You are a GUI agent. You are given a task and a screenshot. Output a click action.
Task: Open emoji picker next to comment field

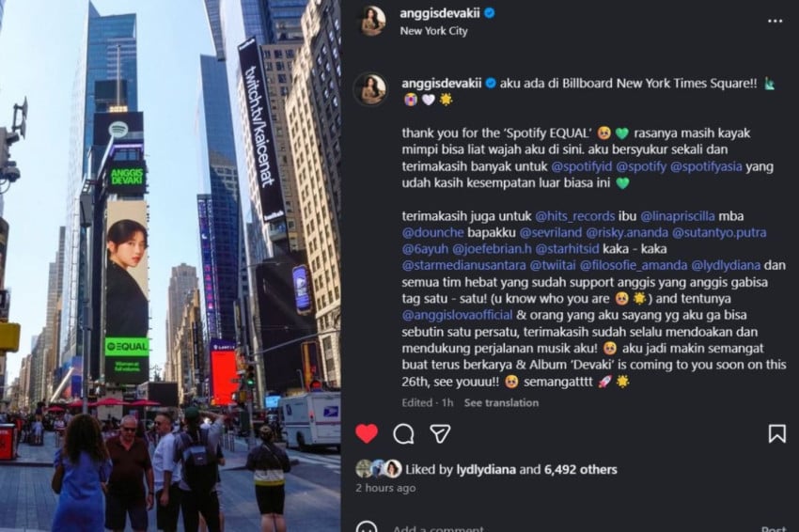(x=367, y=527)
